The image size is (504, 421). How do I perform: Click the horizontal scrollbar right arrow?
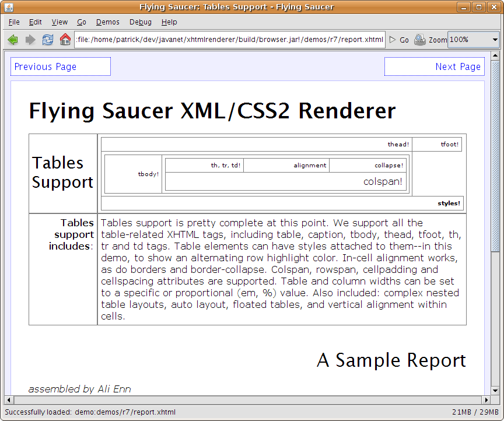point(487,400)
